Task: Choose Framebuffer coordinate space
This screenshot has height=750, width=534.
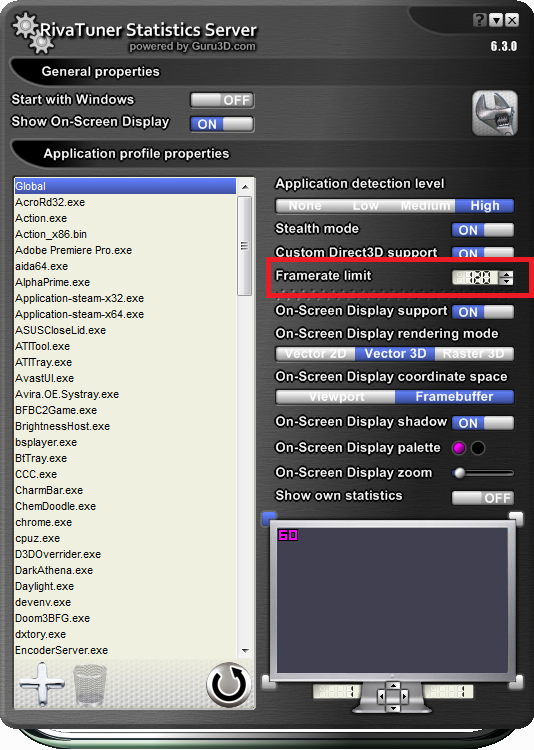Action: (455, 397)
